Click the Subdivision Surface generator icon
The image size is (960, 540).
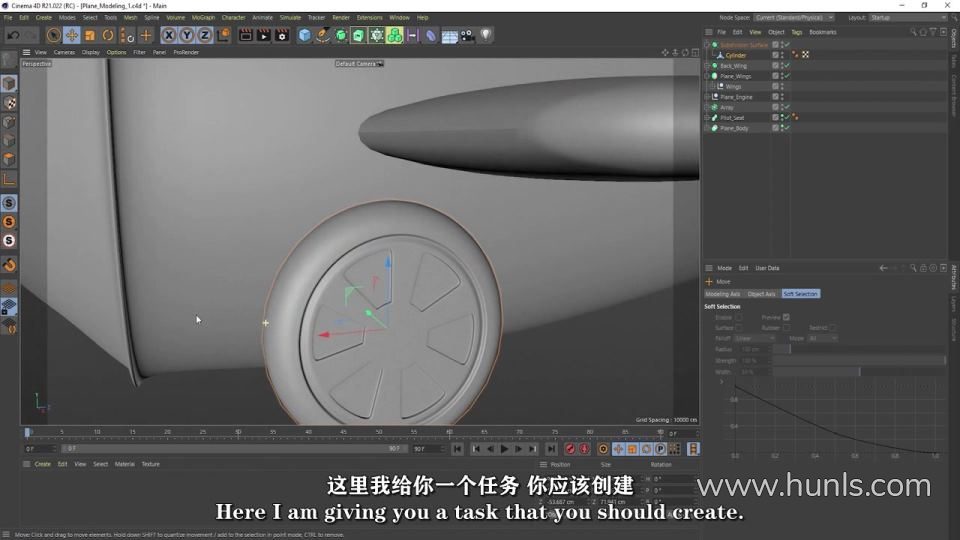coord(341,36)
